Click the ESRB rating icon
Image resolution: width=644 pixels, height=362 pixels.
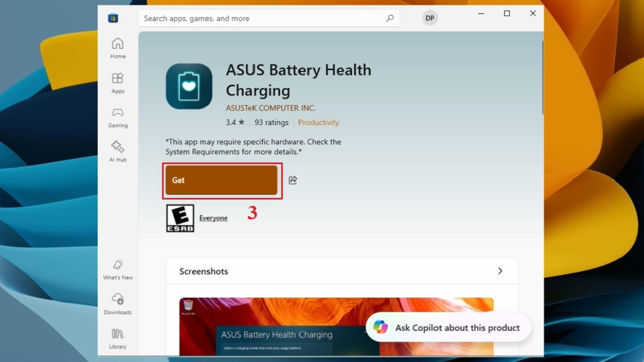180,217
